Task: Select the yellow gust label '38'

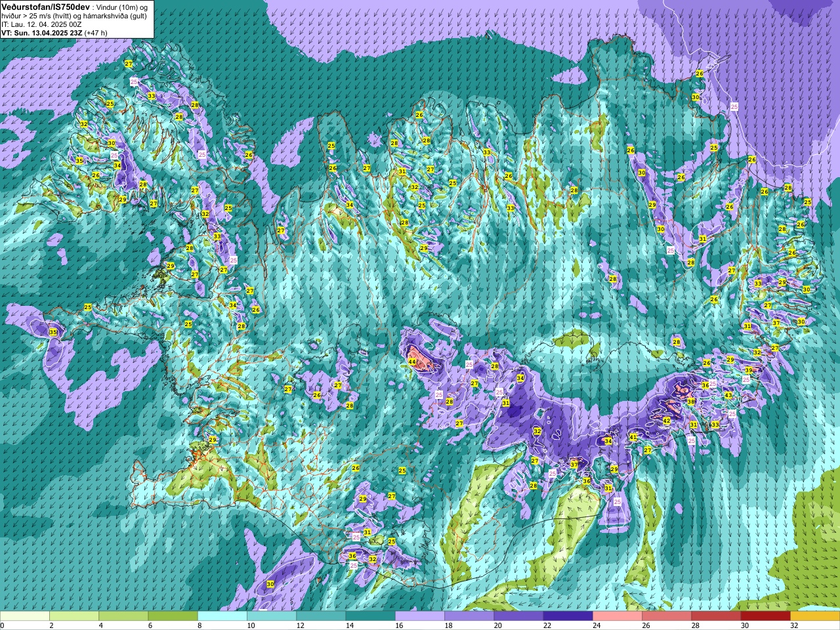Action: (x=691, y=401)
